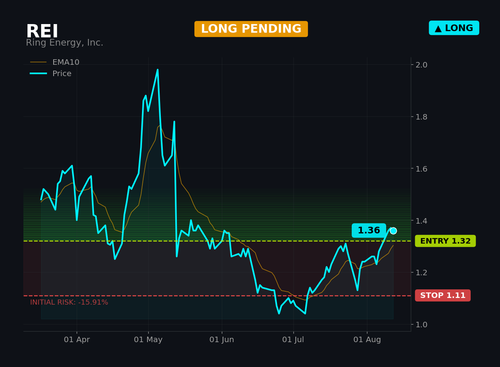Click the upward triangle in the LONG badge
Image resolution: width=500 pixels, height=367 pixels.
tap(438, 29)
